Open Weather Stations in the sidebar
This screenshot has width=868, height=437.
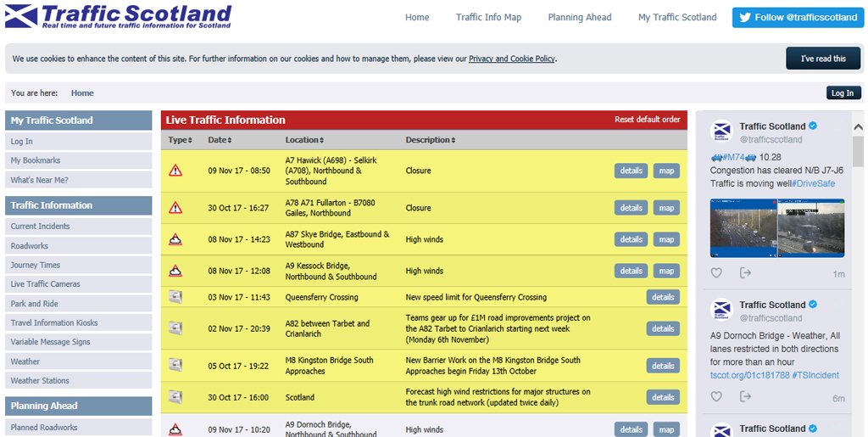click(79, 380)
